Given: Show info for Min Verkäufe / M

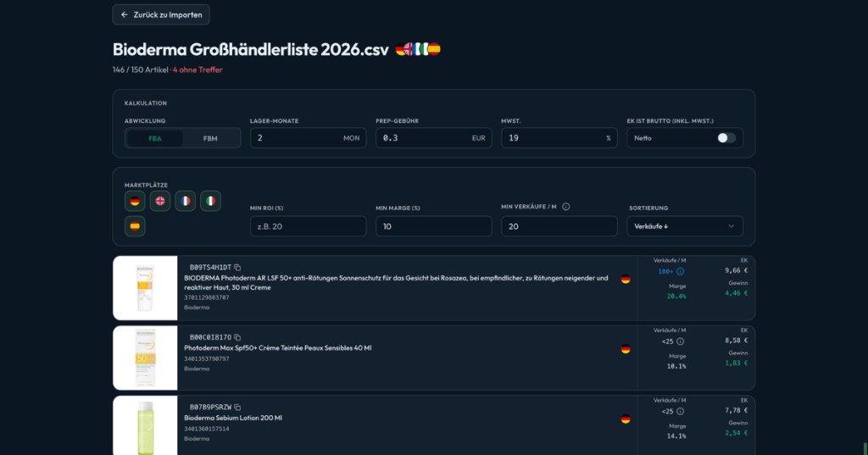Looking at the screenshot, I should pos(565,207).
